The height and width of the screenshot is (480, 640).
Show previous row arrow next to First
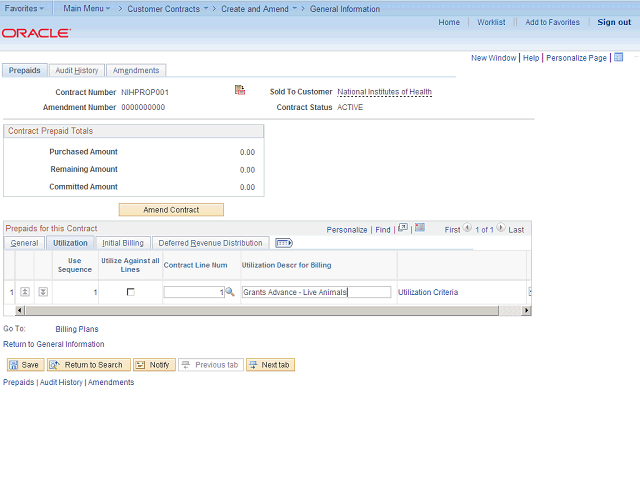pyautogui.click(x=467, y=228)
